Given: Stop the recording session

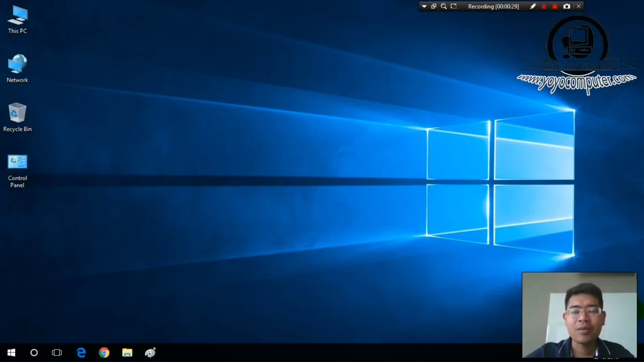Looking at the screenshot, I should [x=554, y=6].
